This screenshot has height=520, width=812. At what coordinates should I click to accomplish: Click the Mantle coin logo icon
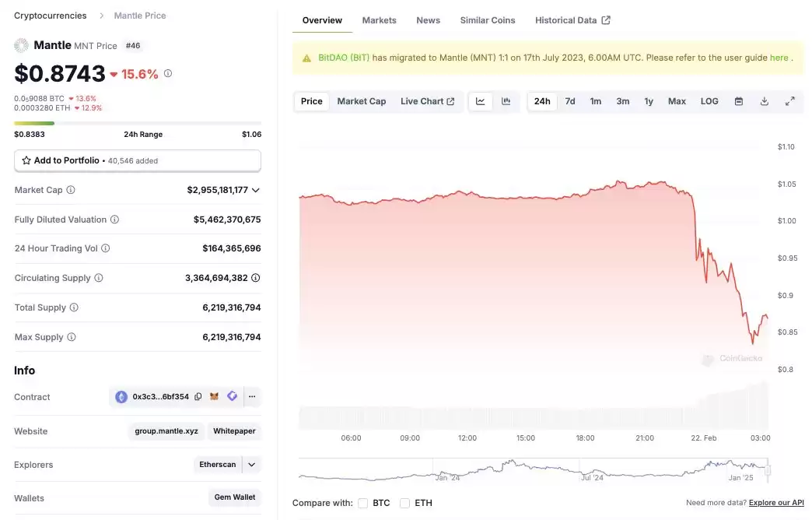[21, 46]
